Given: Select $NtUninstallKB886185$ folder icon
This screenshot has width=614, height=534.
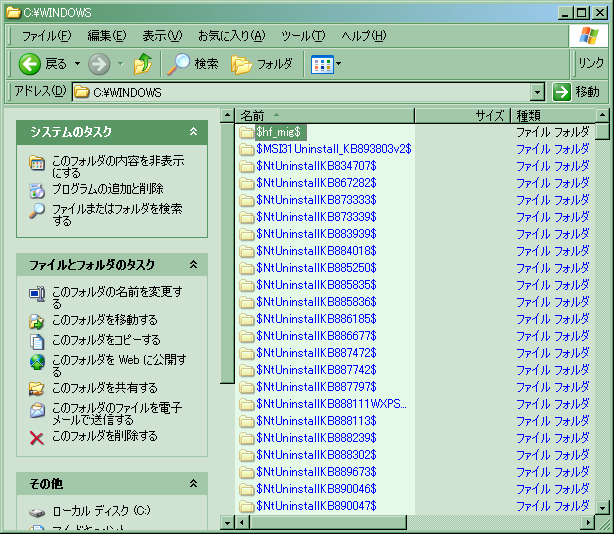Looking at the screenshot, I should coord(247,319).
